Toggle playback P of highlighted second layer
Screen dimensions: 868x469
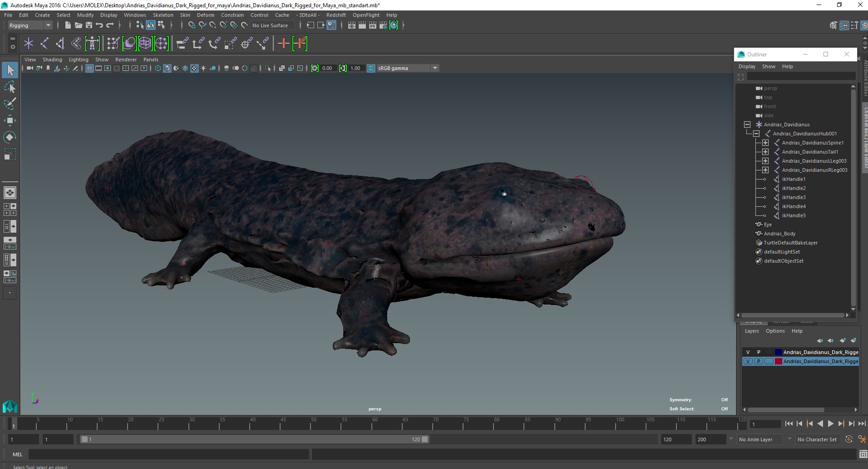(758, 361)
